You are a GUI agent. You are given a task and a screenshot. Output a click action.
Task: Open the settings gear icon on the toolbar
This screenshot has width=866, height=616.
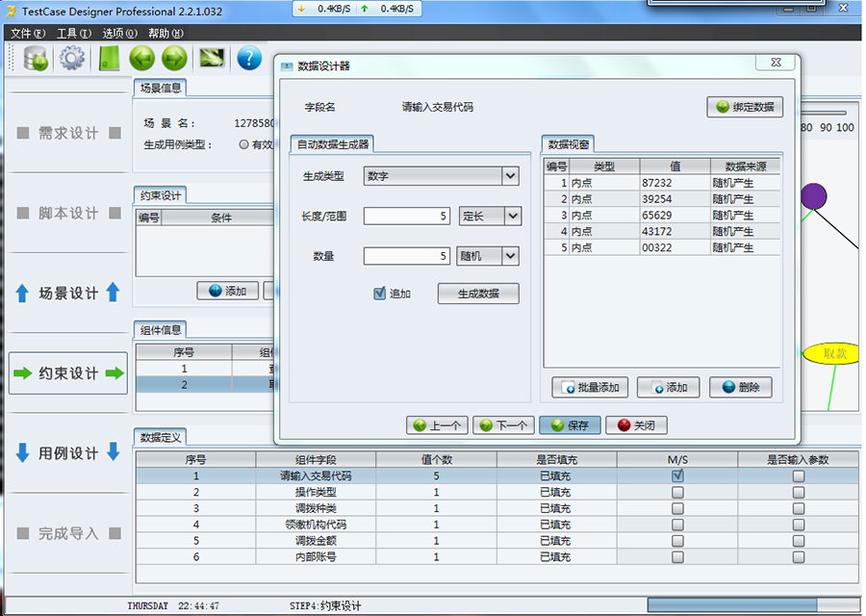click(x=69, y=58)
